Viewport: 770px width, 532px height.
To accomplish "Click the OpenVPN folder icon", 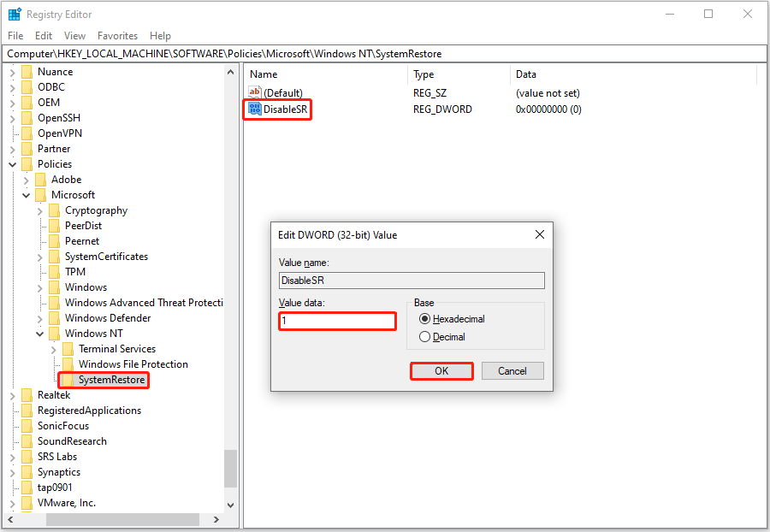I will [x=27, y=133].
